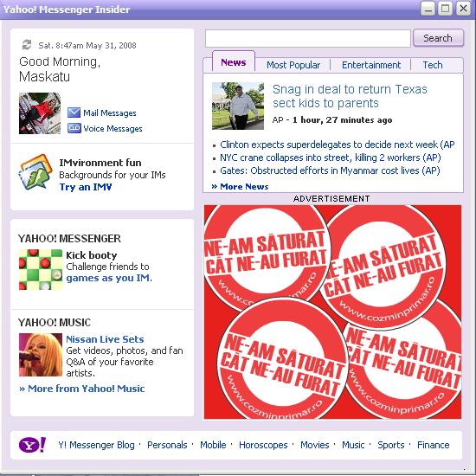Switch to the Most Popular tab

(293, 65)
